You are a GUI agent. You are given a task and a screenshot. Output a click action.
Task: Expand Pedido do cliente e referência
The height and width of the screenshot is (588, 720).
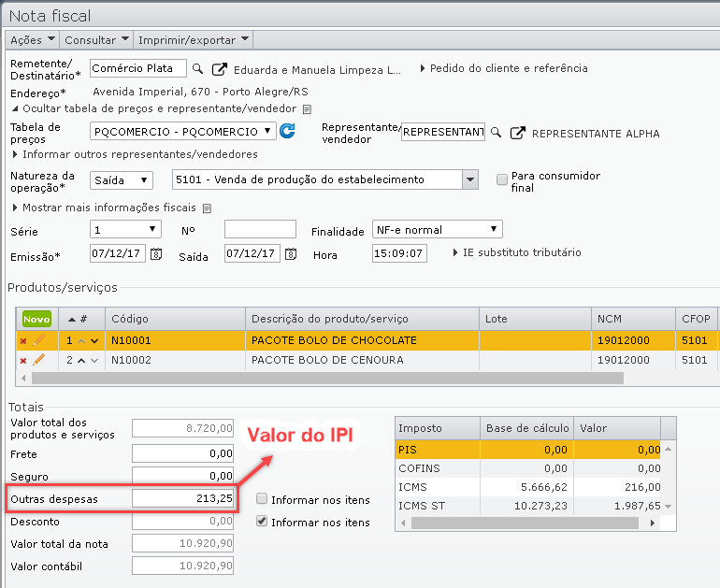[x=503, y=68]
